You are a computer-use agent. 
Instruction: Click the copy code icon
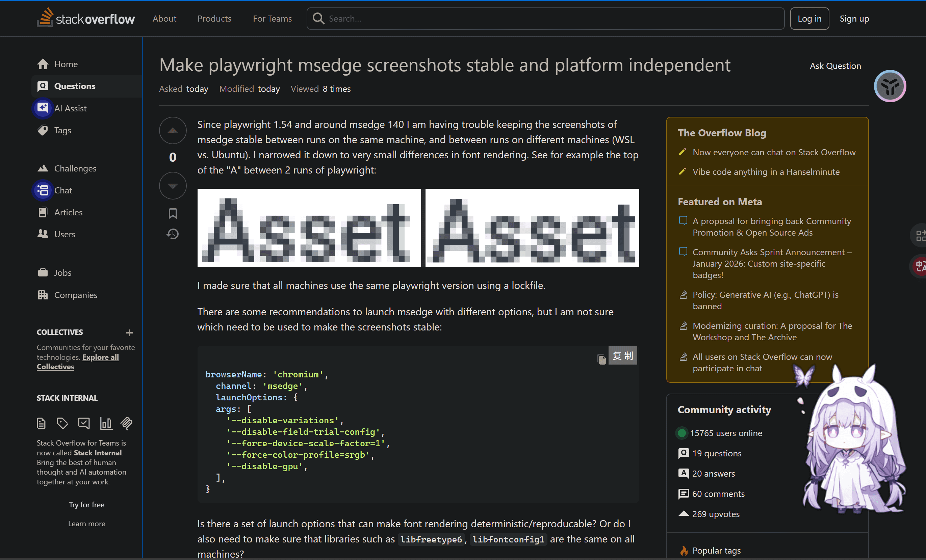point(601,359)
